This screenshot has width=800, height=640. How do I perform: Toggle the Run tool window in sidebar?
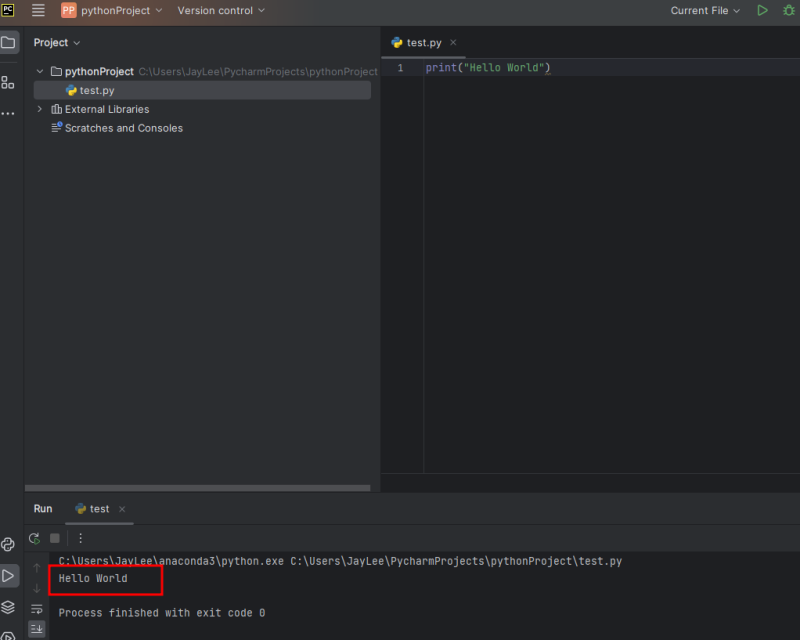[x=8, y=576]
